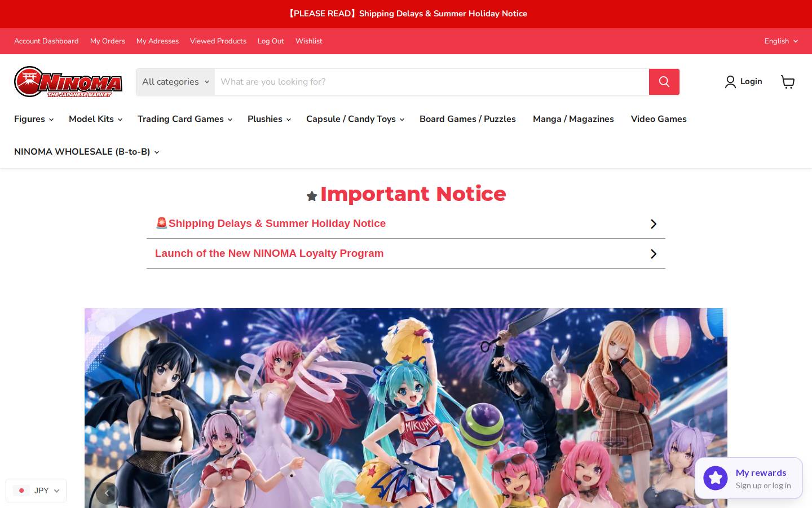Viewport: 812px width, 508px height.
Task: Click the Login text link
Action: [751, 81]
